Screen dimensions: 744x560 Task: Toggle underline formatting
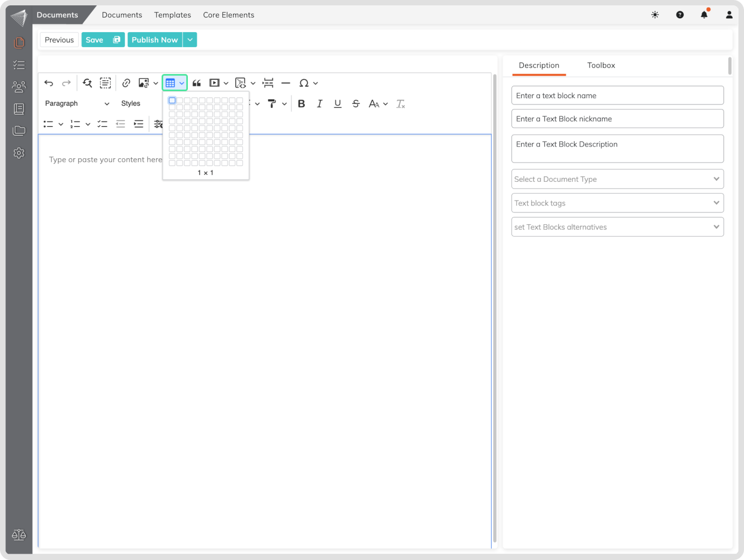coord(338,104)
